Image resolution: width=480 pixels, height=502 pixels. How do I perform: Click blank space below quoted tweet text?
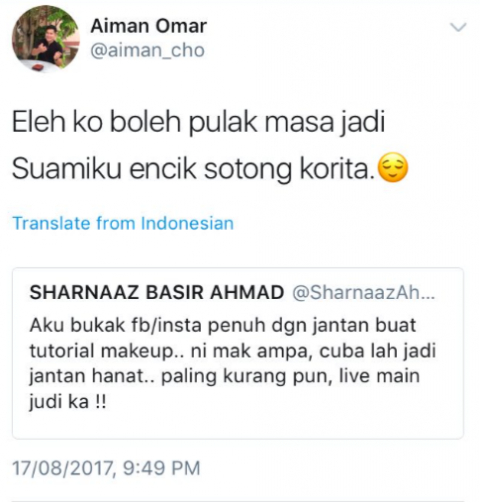[238, 425]
